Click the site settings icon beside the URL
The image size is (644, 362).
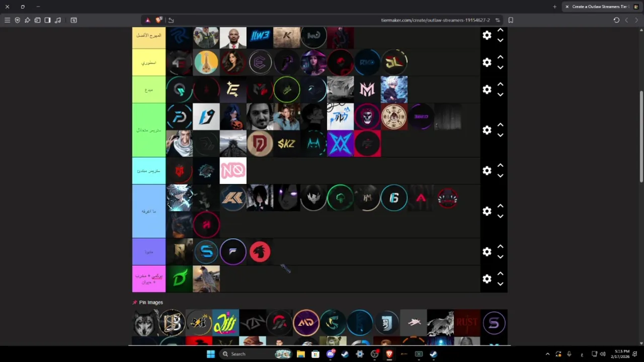point(498,20)
